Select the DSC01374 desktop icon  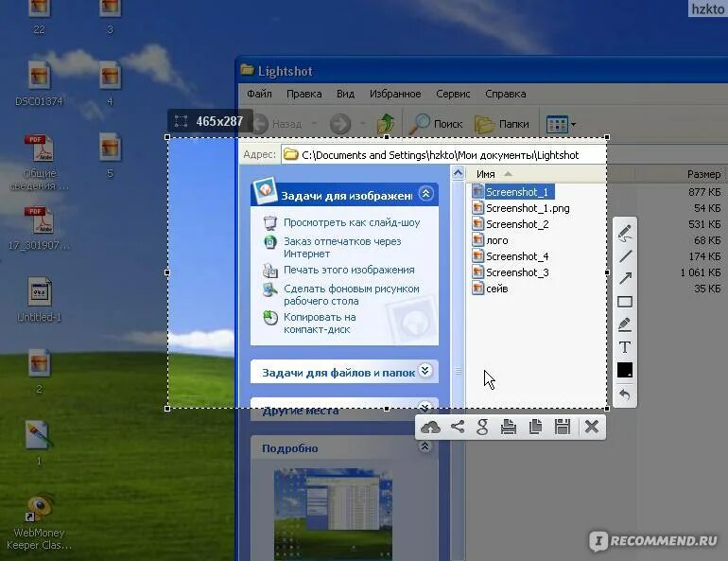[x=39, y=83]
